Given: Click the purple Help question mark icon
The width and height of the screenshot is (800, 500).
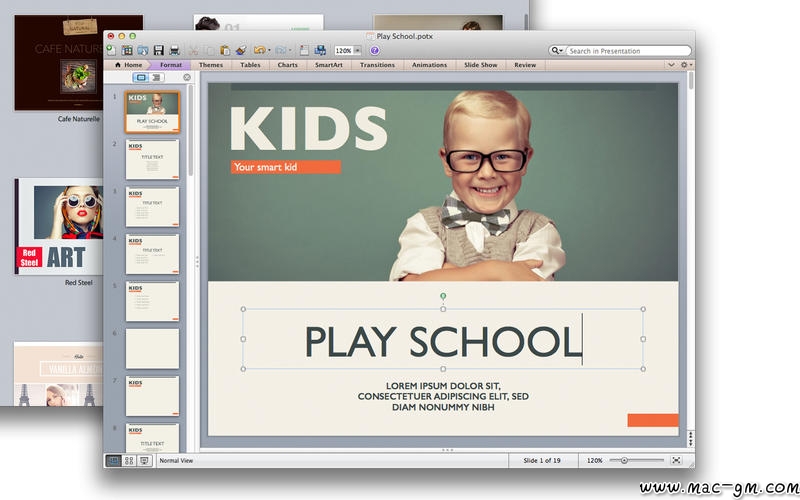Looking at the screenshot, I should click(374, 51).
